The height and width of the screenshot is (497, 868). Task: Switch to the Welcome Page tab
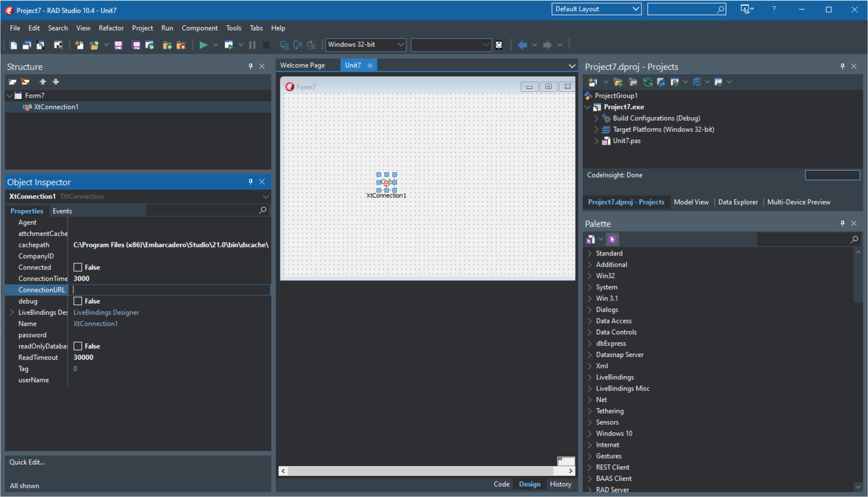tap(303, 65)
